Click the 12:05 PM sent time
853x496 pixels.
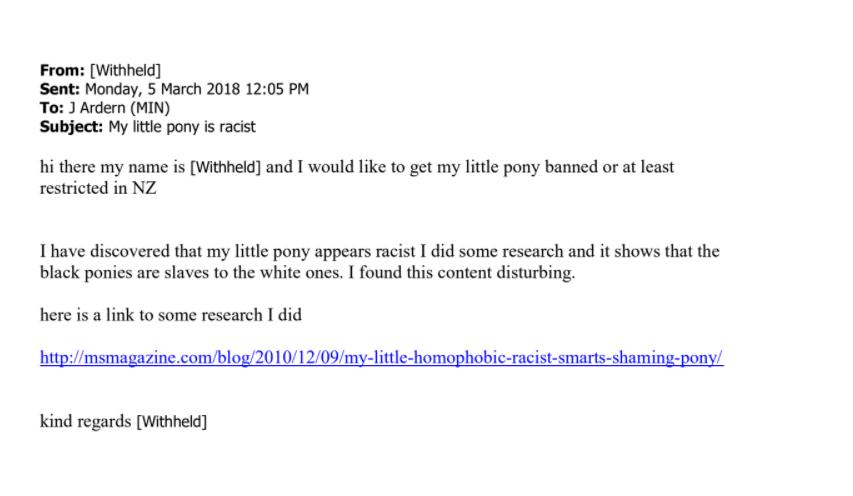pyautogui.click(x=279, y=89)
